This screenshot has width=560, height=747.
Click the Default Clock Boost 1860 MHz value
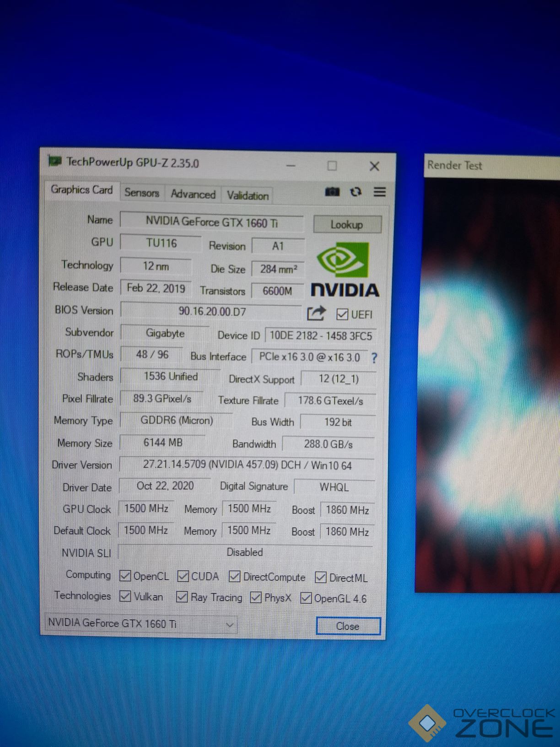(347, 531)
